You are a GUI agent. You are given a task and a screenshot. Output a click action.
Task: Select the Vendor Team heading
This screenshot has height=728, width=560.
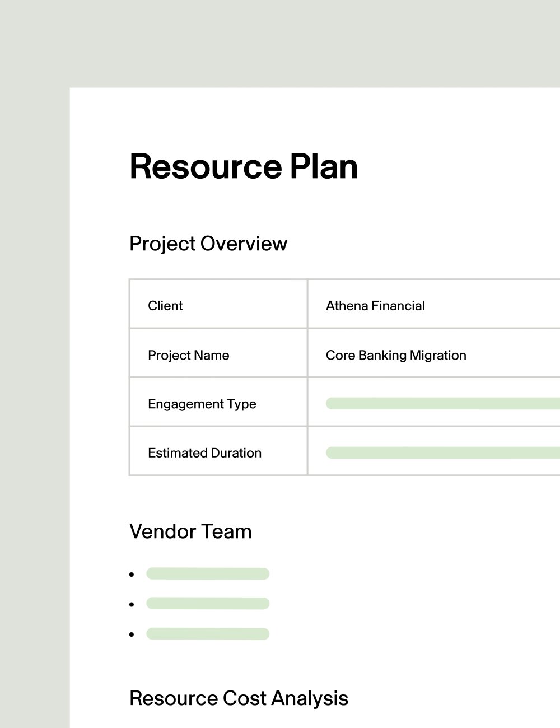pyautogui.click(x=190, y=531)
